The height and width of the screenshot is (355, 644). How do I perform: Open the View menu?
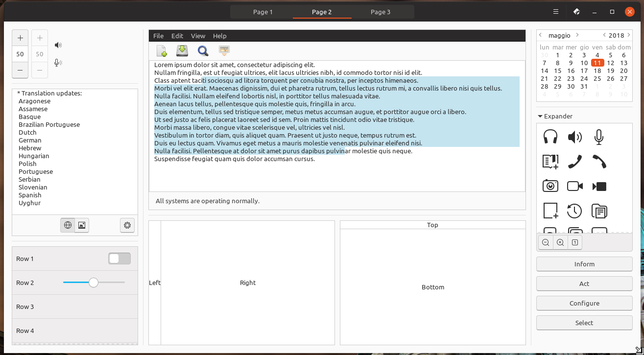198,36
